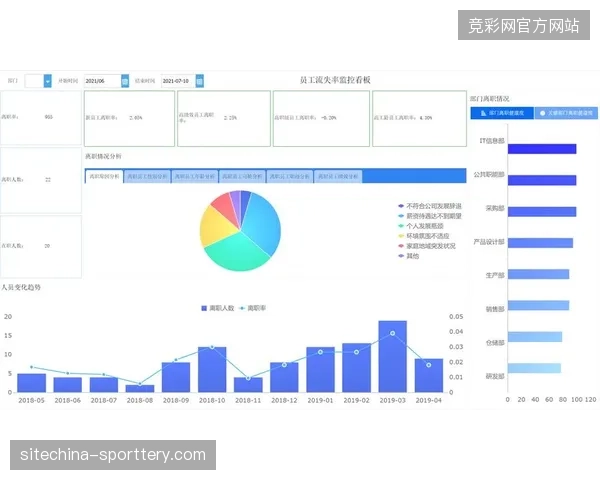Select the 离职原因分析 tab
The image size is (600, 480).
tap(104, 176)
